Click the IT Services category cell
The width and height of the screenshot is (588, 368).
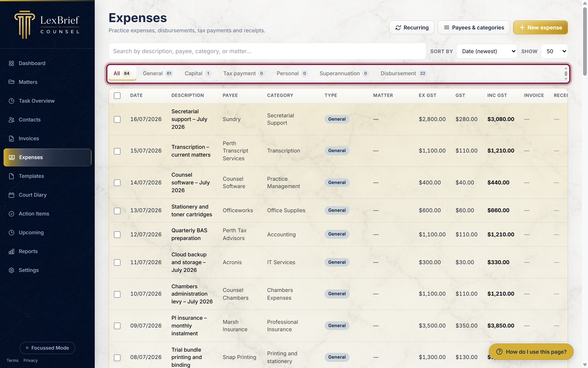281,262
